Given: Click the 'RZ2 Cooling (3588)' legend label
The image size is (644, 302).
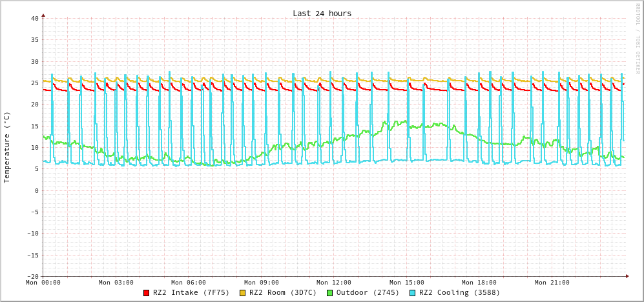Looking at the screenshot, I should tap(460, 293).
